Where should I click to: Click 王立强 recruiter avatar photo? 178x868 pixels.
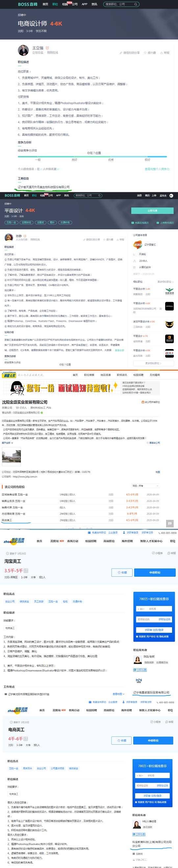click(x=24, y=50)
